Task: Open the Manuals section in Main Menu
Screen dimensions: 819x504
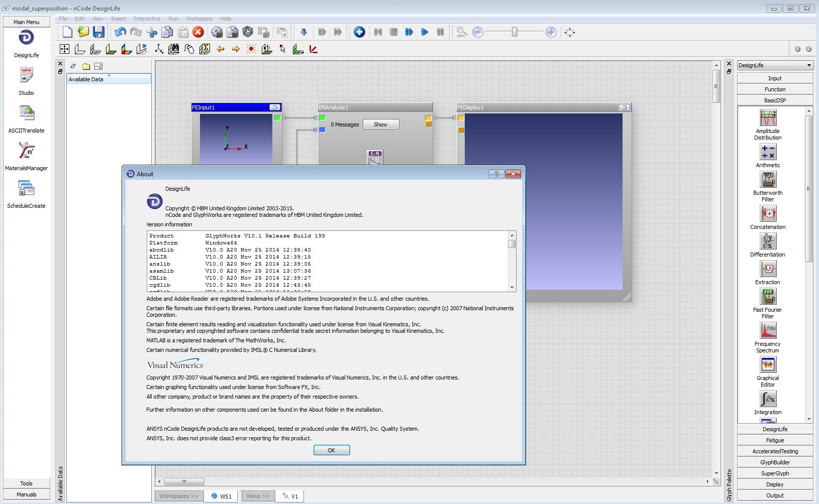Action: 26,494
